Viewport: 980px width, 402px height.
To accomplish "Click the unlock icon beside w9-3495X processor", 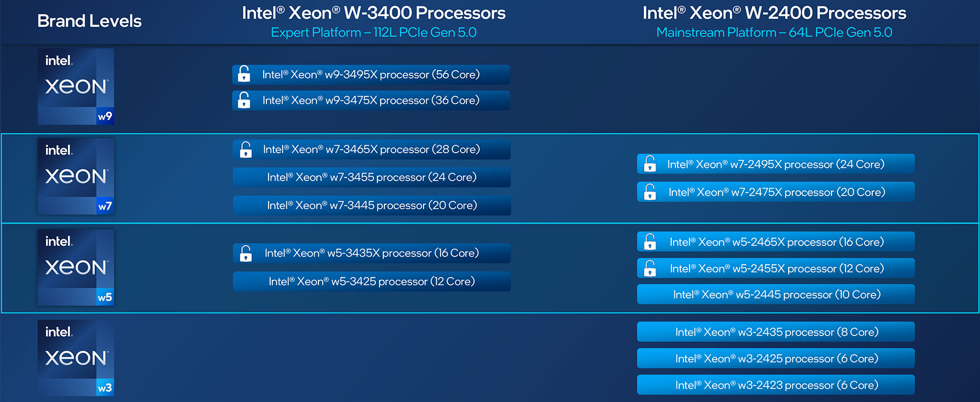I will tap(244, 73).
